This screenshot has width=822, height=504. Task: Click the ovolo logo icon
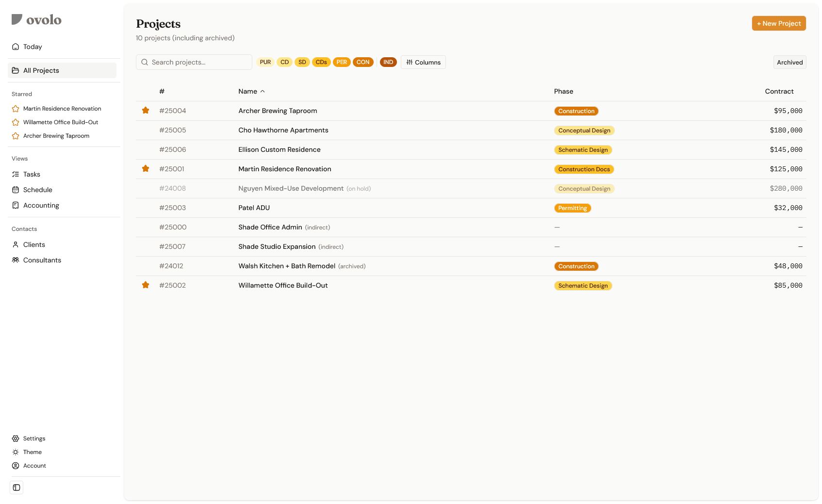[16, 19]
